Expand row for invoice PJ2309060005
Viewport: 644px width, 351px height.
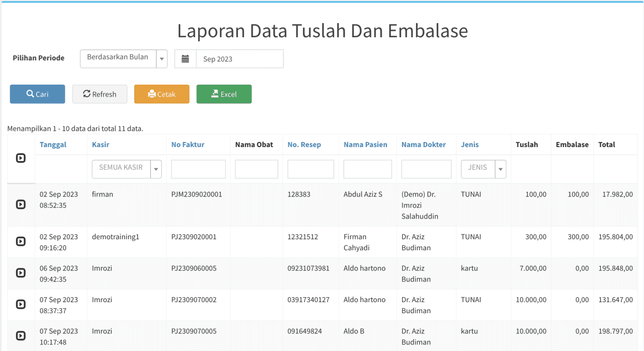[x=21, y=273]
